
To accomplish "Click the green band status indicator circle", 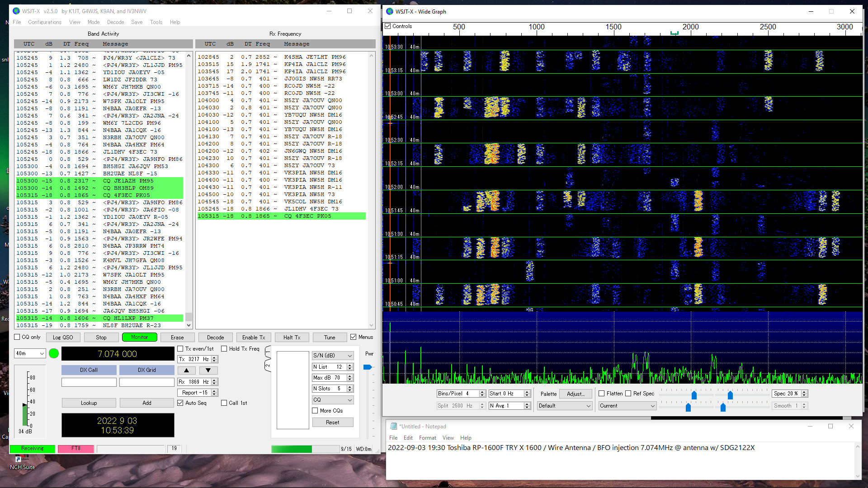I will pyautogui.click(x=54, y=354).
